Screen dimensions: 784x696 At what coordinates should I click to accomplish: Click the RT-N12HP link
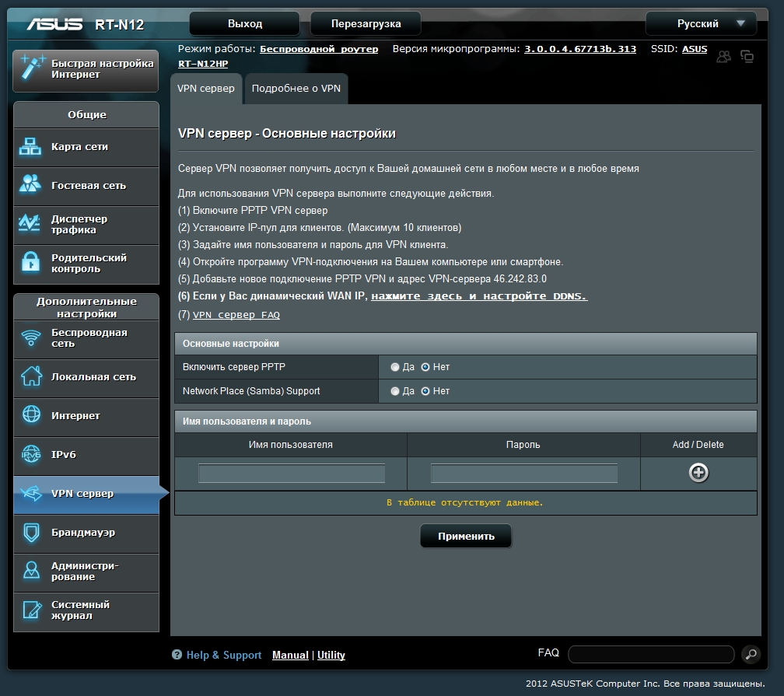click(x=203, y=64)
